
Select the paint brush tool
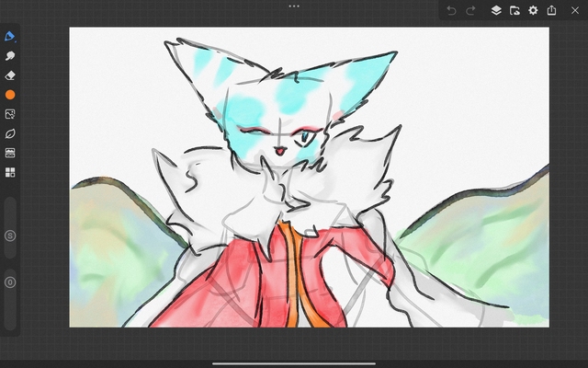pyautogui.click(x=10, y=56)
